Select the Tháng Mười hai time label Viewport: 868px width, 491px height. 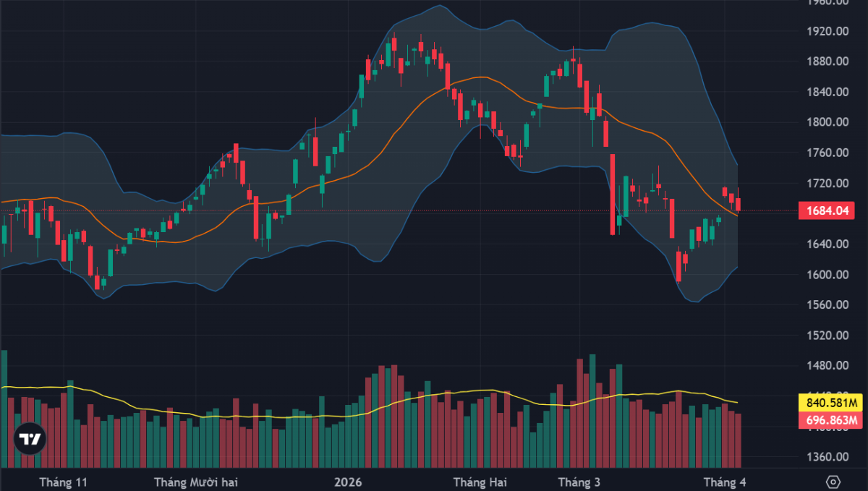196,482
